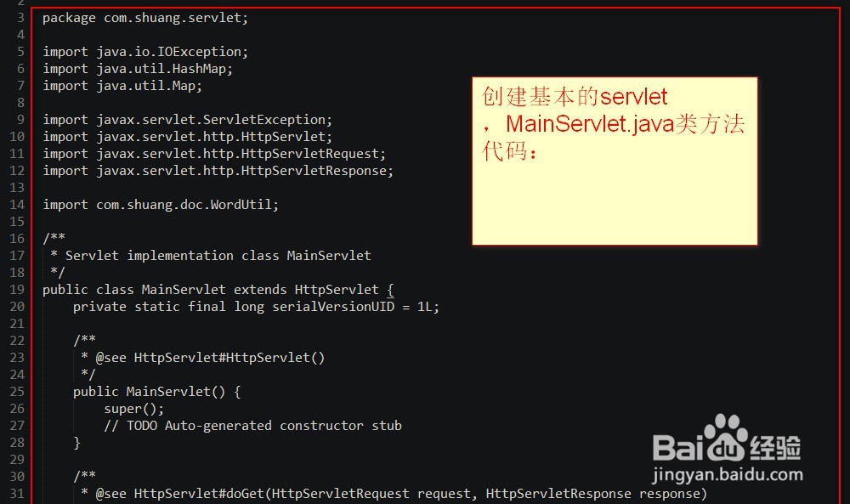Click line number 25 in the gutter
The width and height of the screenshot is (850, 504).
pos(17,391)
